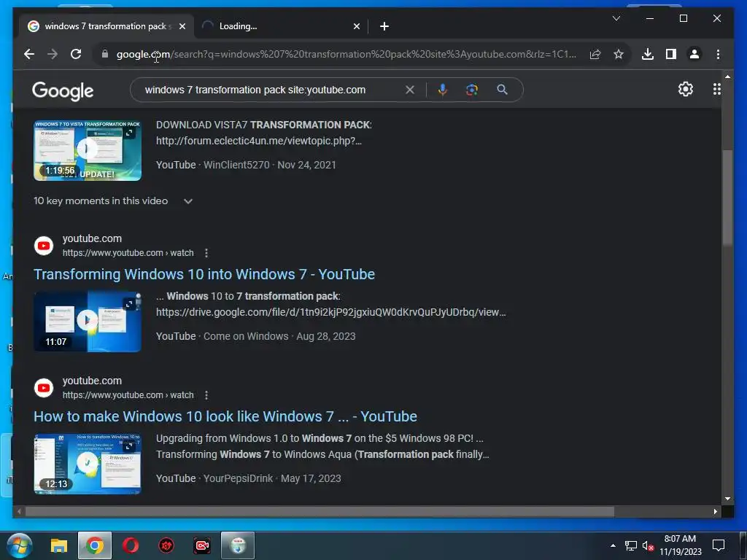Click YouTube favicon of Transforming Windows 10 result
The width and height of the screenshot is (747, 560).
(x=44, y=246)
